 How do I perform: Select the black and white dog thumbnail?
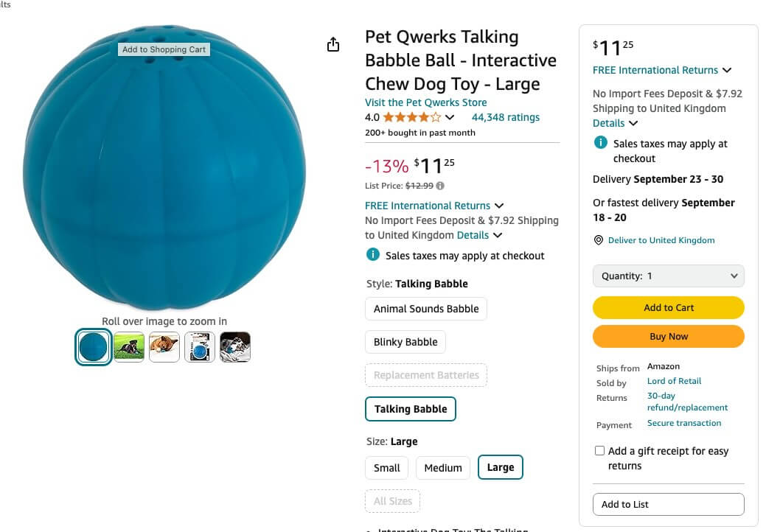pos(235,347)
